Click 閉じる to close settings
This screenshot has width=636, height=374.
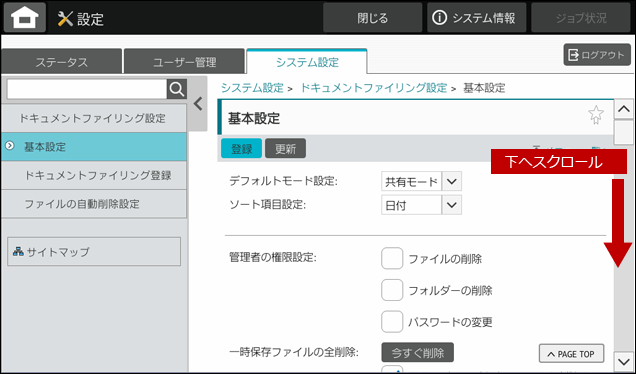(372, 17)
